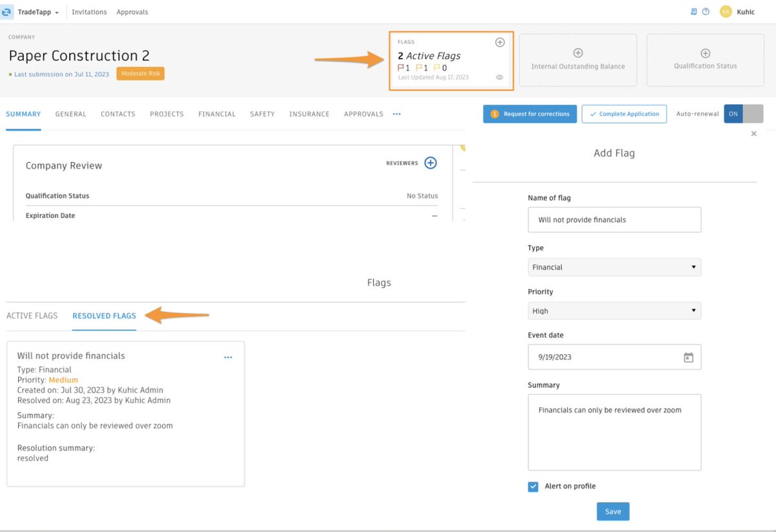Viewport: 776px width, 532px height.
Task: Open the Priority dropdown showing High
Action: click(x=614, y=310)
